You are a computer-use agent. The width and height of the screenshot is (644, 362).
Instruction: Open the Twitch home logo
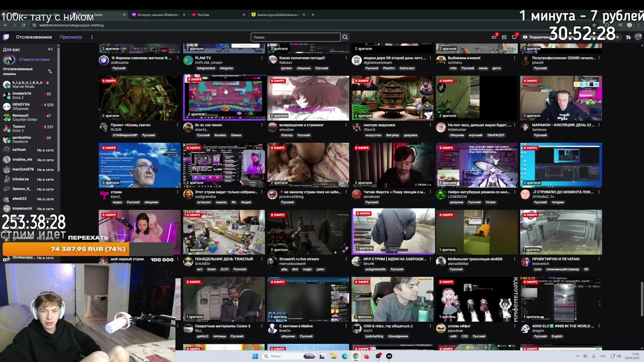(x=6, y=37)
